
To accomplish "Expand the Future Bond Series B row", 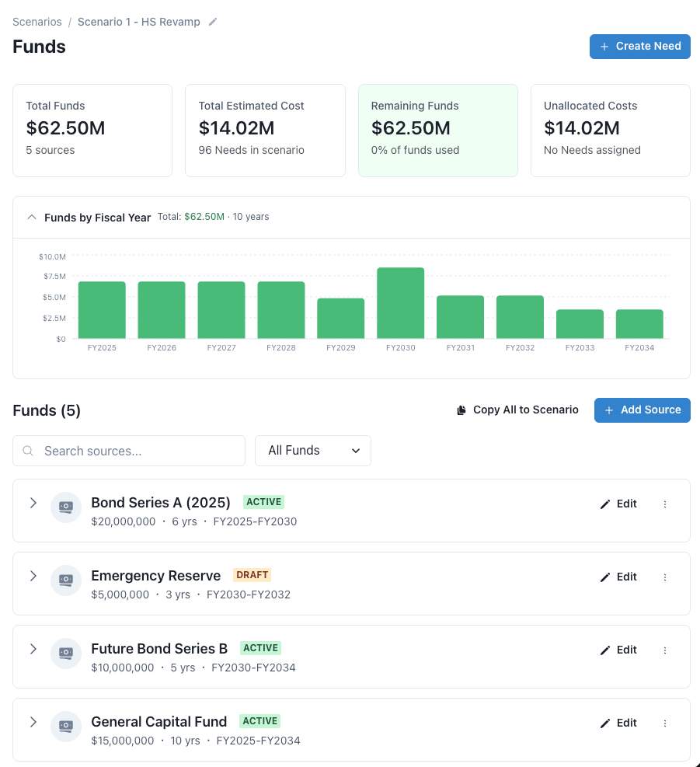I will pyautogui.click(x=33, y=649).
